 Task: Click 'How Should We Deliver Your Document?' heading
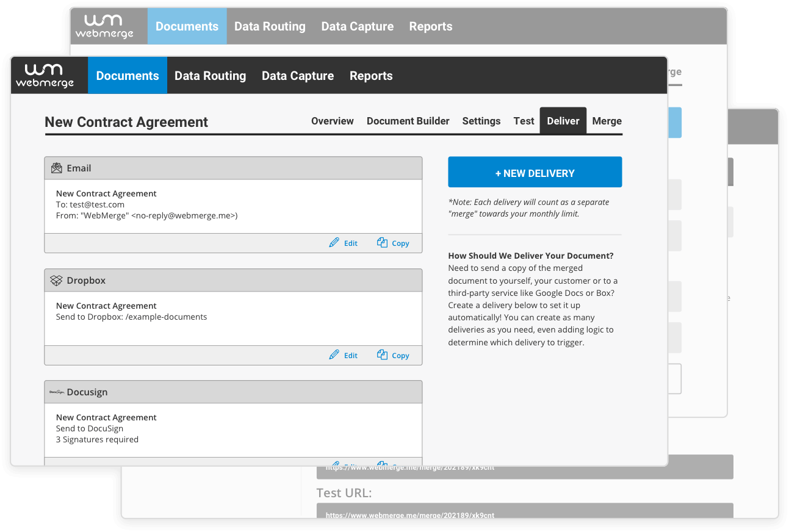(531, 256)
